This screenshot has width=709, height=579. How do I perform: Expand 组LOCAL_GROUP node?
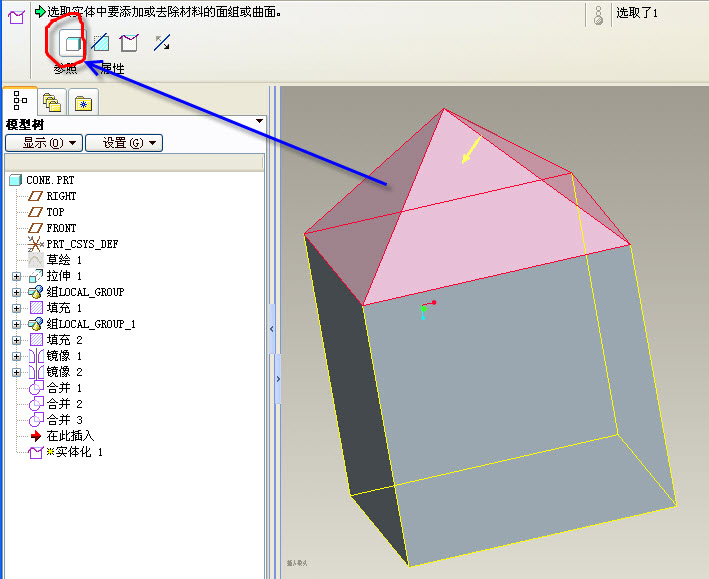tap(16, 292)
